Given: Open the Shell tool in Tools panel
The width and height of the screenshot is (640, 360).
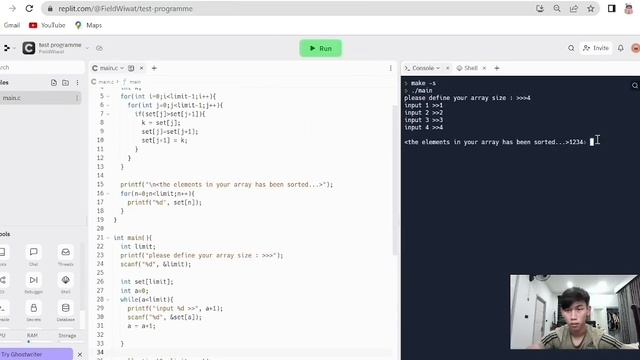Looking at the screenshot, I should tap(65, 284).
